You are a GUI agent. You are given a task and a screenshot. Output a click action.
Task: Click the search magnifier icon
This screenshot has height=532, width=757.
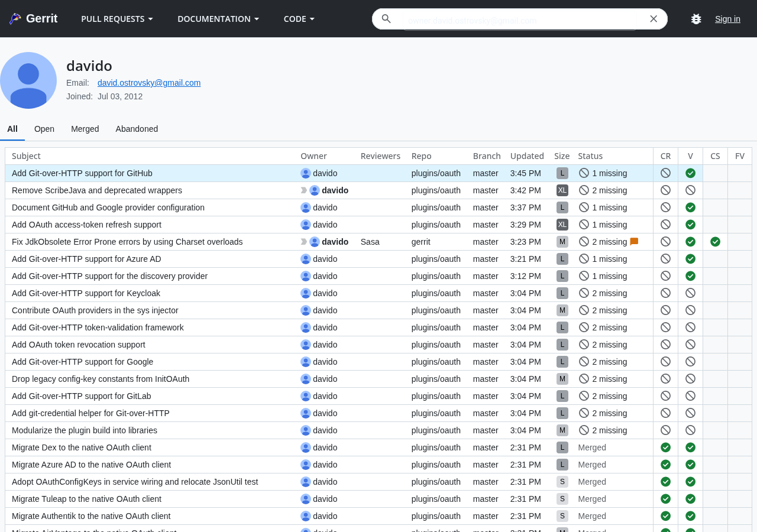tap(386, 19)
